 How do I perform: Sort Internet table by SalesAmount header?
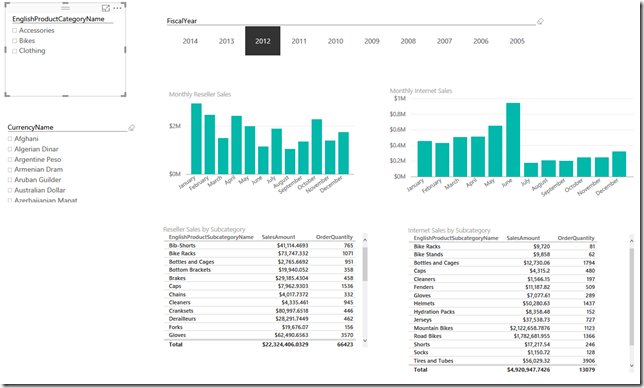click(523, 238)
